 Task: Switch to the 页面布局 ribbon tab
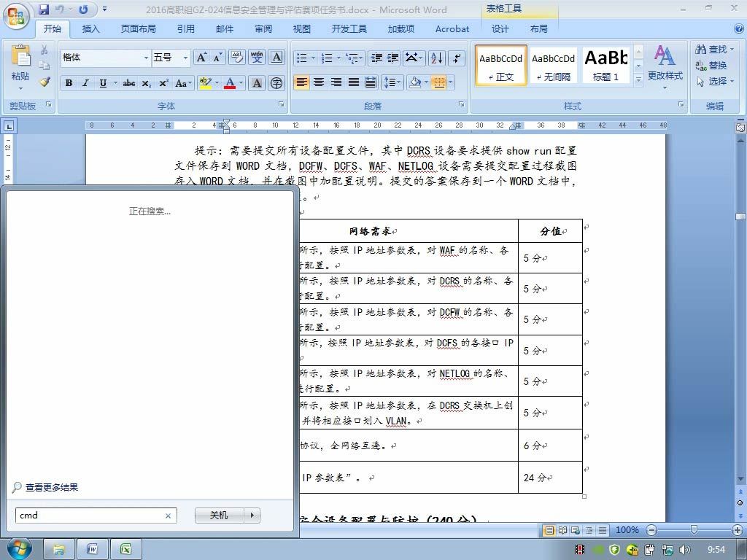point(138,29)
